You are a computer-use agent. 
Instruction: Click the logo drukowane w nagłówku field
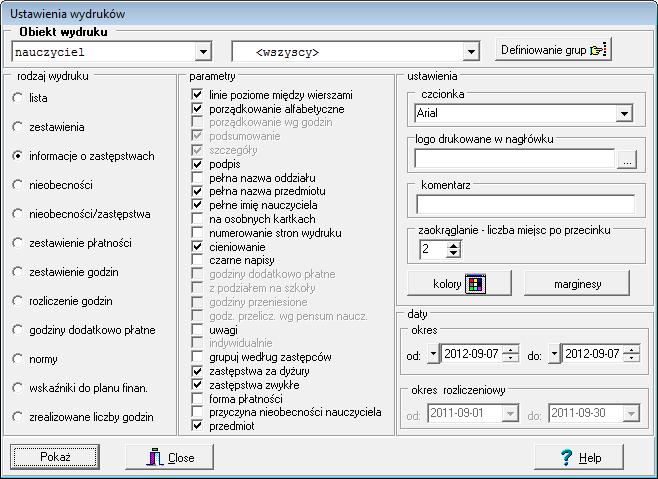515,159
